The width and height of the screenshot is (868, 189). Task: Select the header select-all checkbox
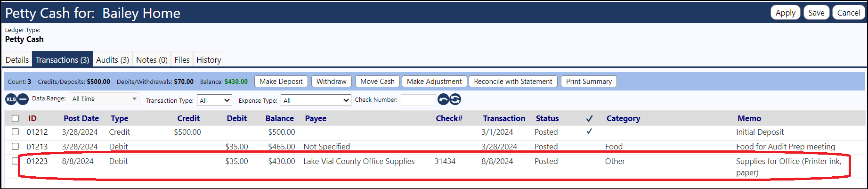click(15, 118)
